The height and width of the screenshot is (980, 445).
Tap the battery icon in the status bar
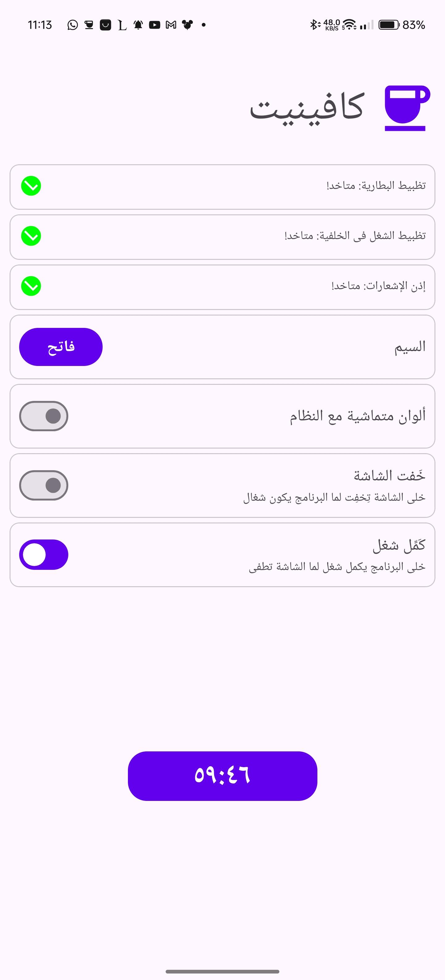[389, 25]
